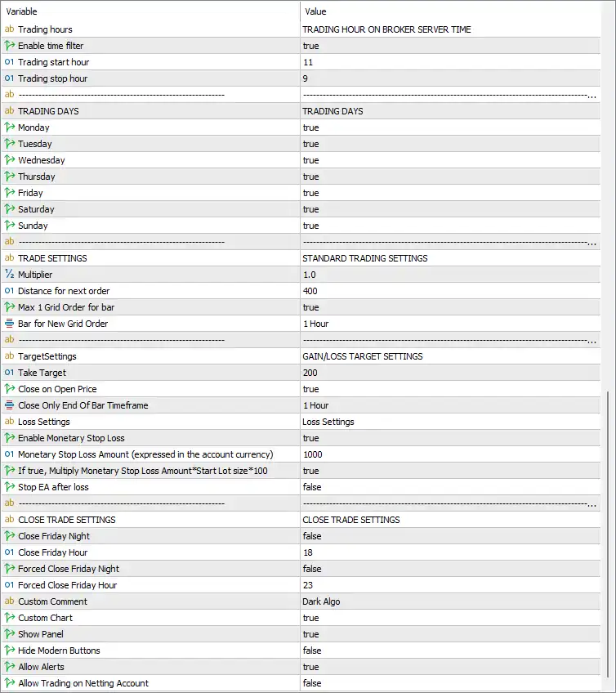
Task: Select the CLOSE TRADE SETTINGS variable label
Action: click(x=67, y=520)
